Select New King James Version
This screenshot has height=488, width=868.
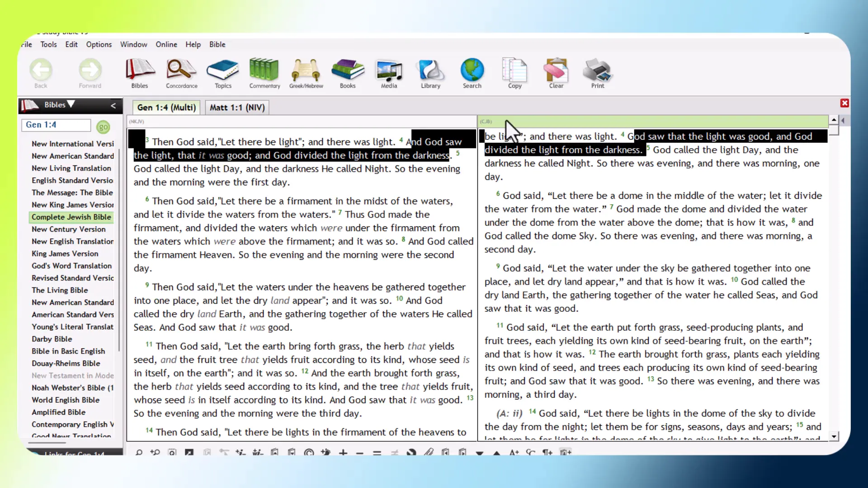coord(72,205)
